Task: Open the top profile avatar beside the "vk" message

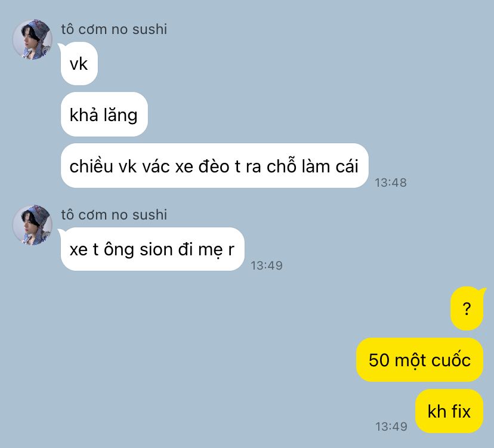Action: [x=32, y=40]
